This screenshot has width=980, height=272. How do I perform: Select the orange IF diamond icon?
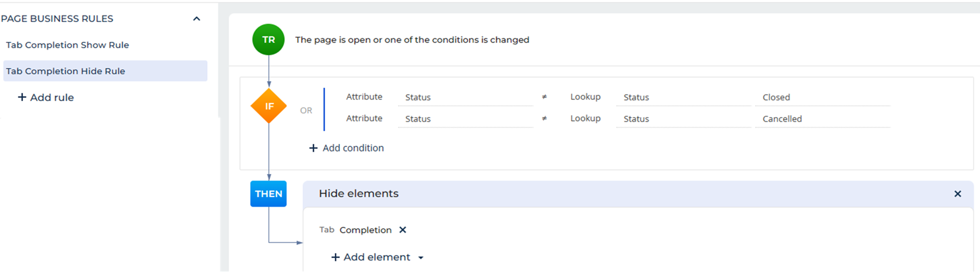(269, 106)
